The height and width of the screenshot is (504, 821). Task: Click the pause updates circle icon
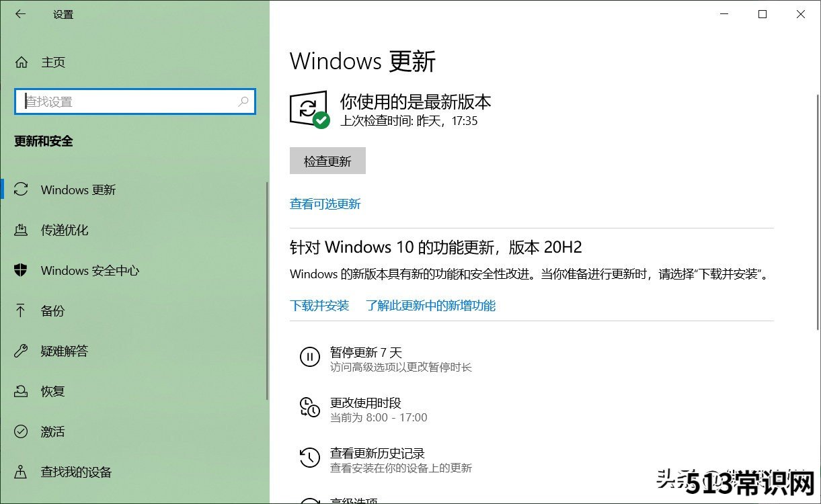tap(309, 357)
